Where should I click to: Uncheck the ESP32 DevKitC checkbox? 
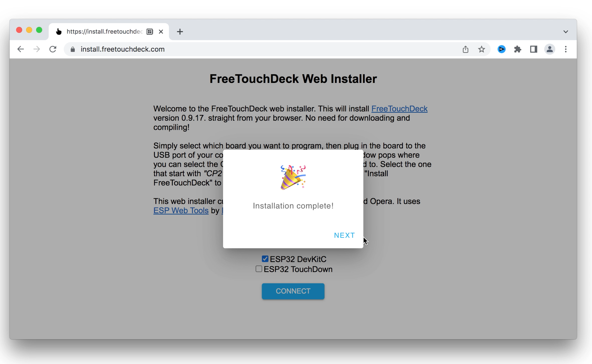click(x=265, y=259)
